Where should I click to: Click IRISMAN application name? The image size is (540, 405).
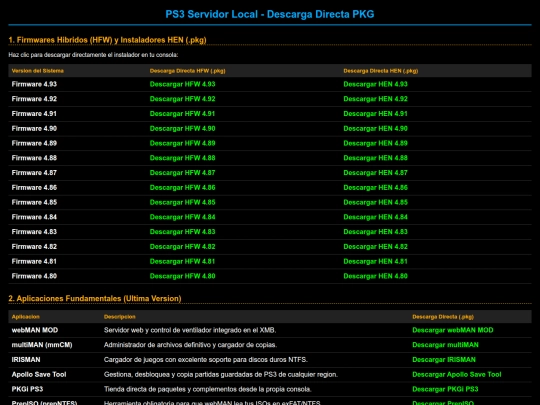(x=26, y=360)
